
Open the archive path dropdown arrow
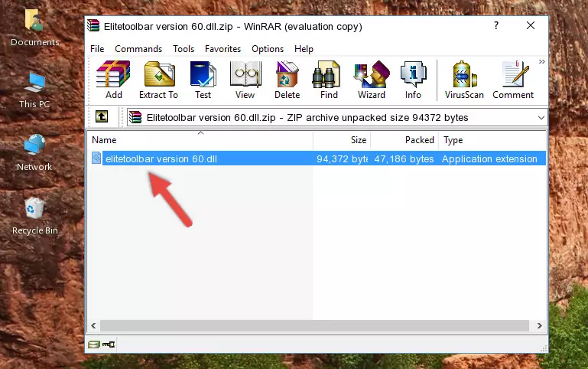541,117
